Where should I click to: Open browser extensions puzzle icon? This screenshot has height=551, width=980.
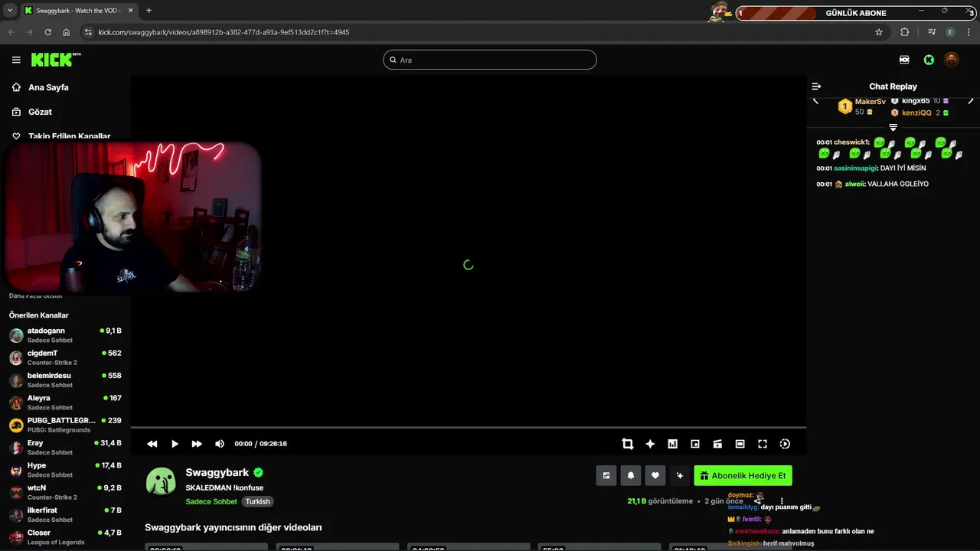tap(905, 32)
